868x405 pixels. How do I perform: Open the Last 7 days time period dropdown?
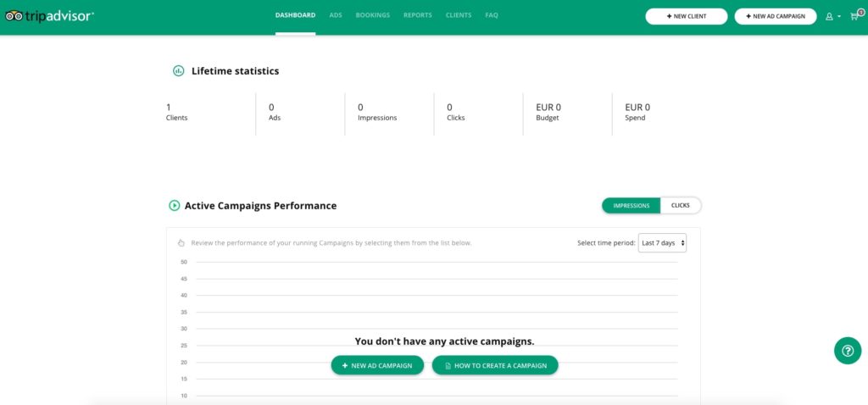(x=663, y=243)
